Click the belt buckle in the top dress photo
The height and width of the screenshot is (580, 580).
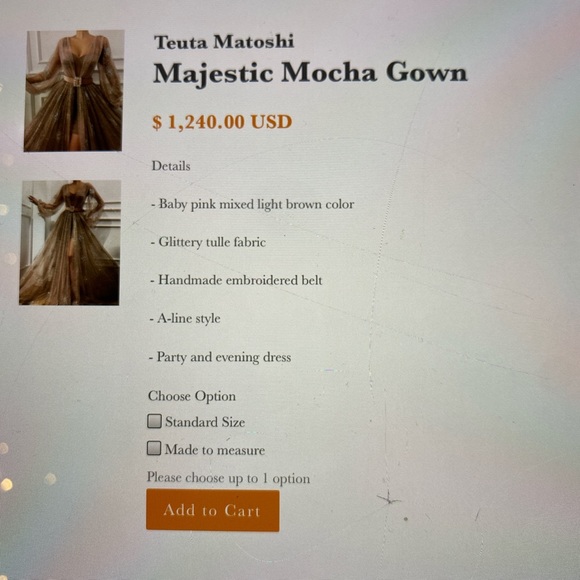coord(77,81)
